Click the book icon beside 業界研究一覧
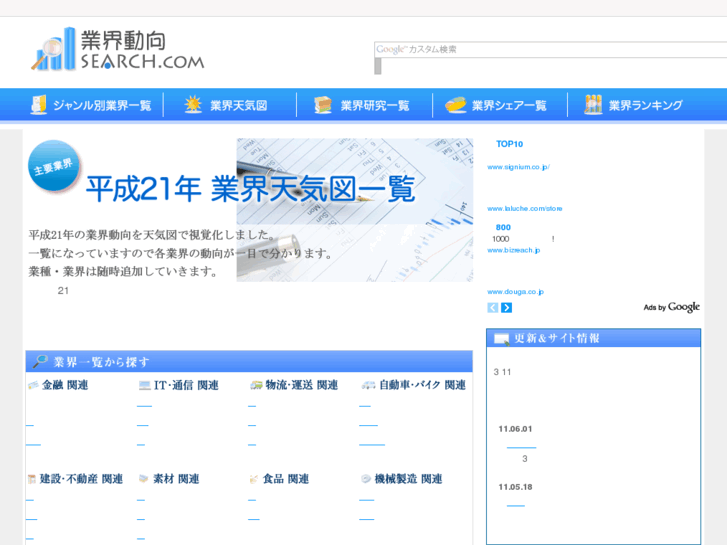Viewport: 727px width, 545px height. pos(323,105)
